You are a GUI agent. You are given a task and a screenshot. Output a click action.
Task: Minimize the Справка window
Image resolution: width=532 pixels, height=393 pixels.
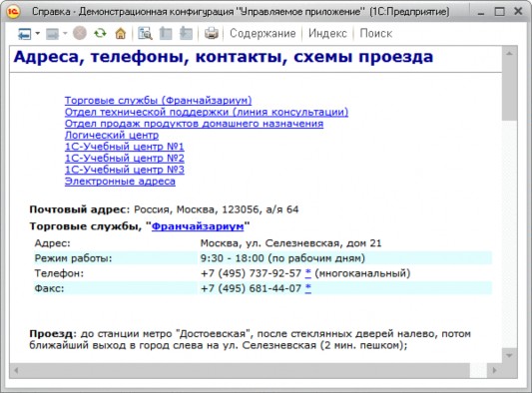[481, 12]
